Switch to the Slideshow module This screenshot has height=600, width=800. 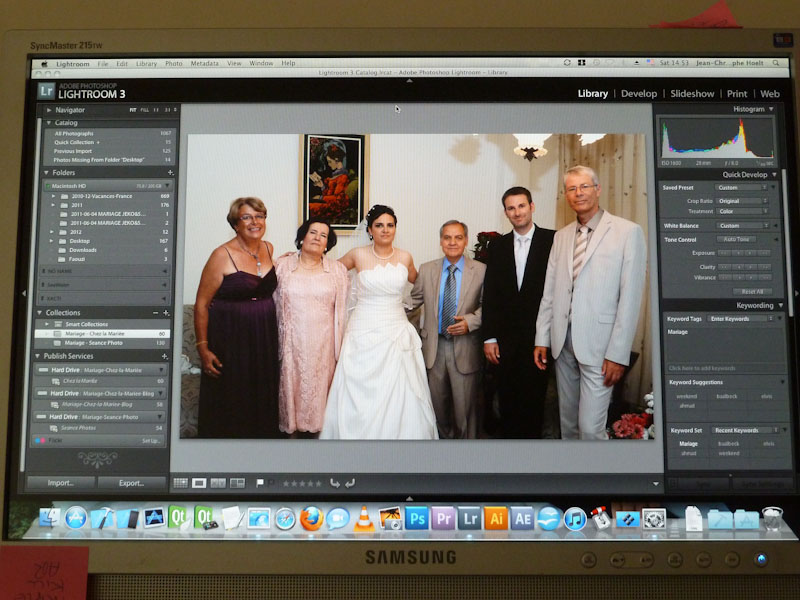[692, 94]
